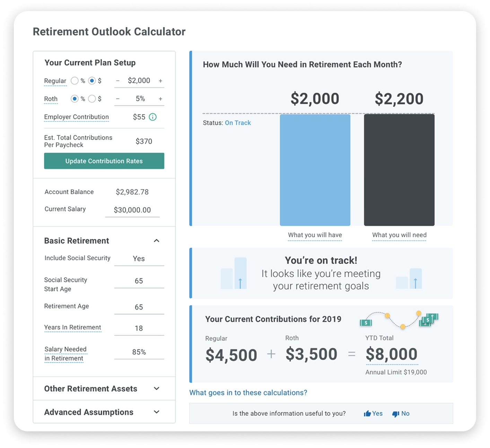
Task: Click the money chart illustration icon
Action: [x=399, y=319]
